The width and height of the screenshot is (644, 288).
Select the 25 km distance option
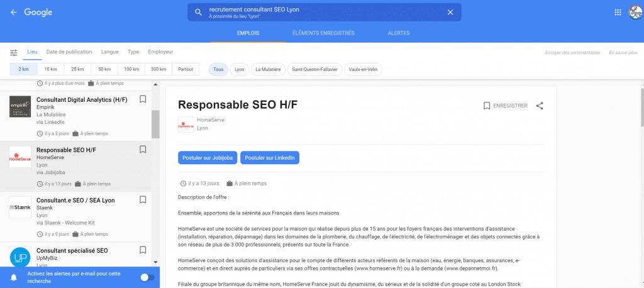pos(77,69)
